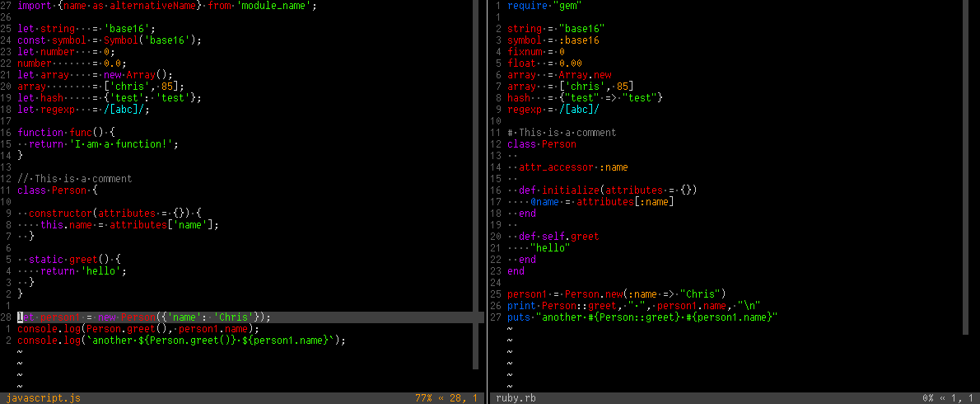Click the "return 'hello';" line
The image size is (980, 404).
pyautogui.click(x=72, y=271)
